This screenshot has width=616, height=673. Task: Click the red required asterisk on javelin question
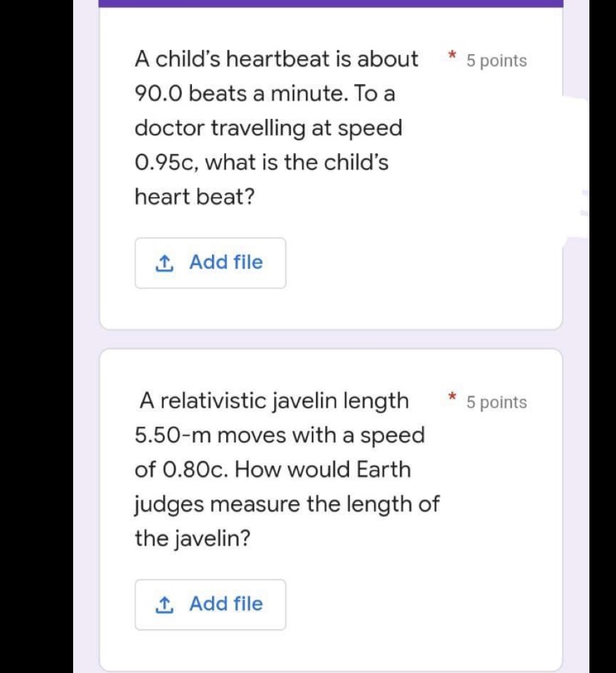point(452,396)
